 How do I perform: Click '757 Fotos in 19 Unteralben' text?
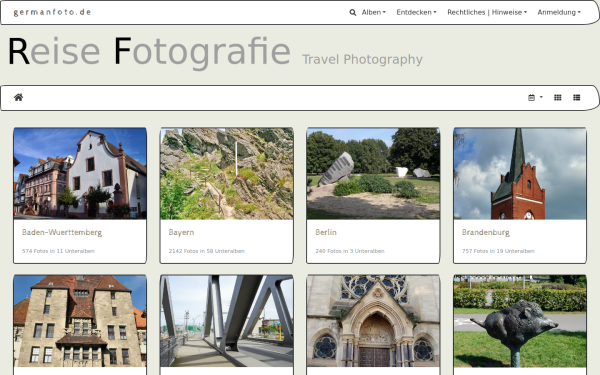pyautogui.click(x=498, y=251)
